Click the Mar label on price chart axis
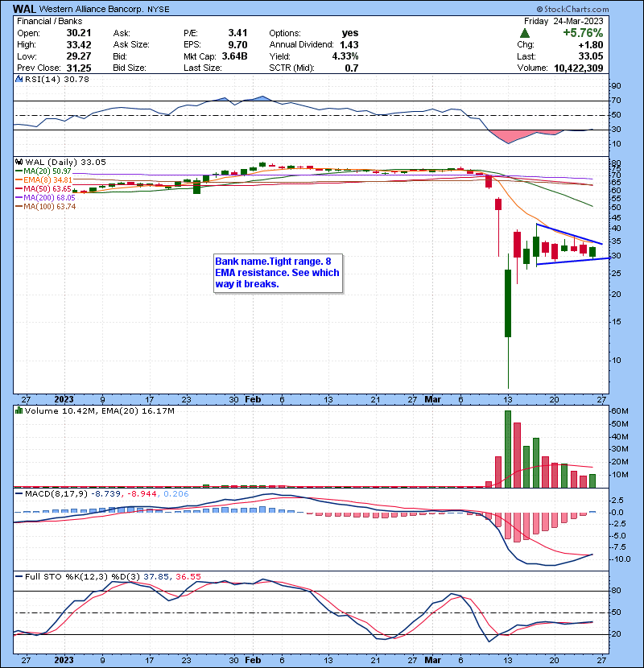 point(432,400)
